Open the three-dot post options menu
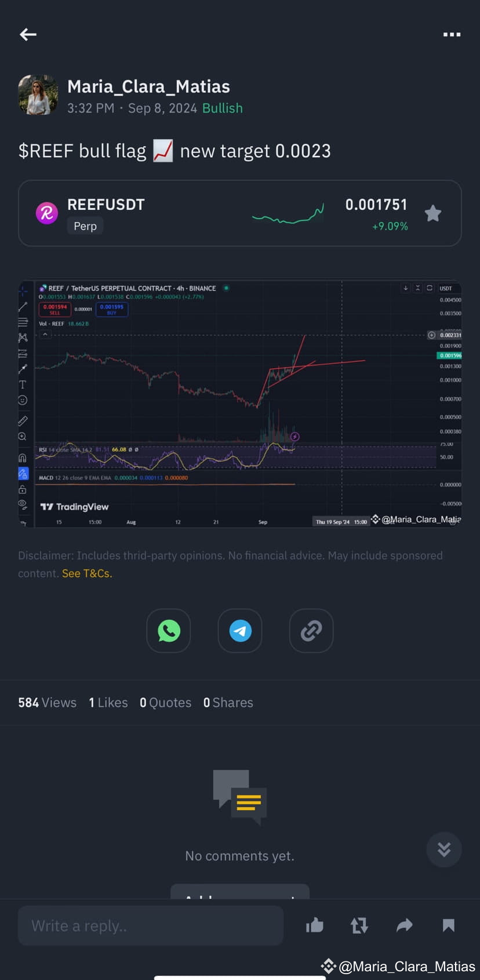The width and height of the screenshot is (480, 980). (452, 34)
